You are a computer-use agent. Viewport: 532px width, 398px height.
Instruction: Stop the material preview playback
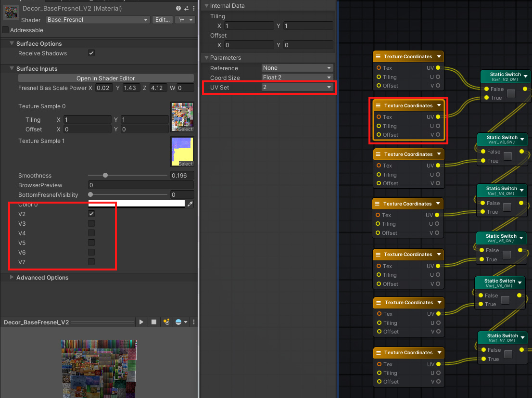(154, 322)
